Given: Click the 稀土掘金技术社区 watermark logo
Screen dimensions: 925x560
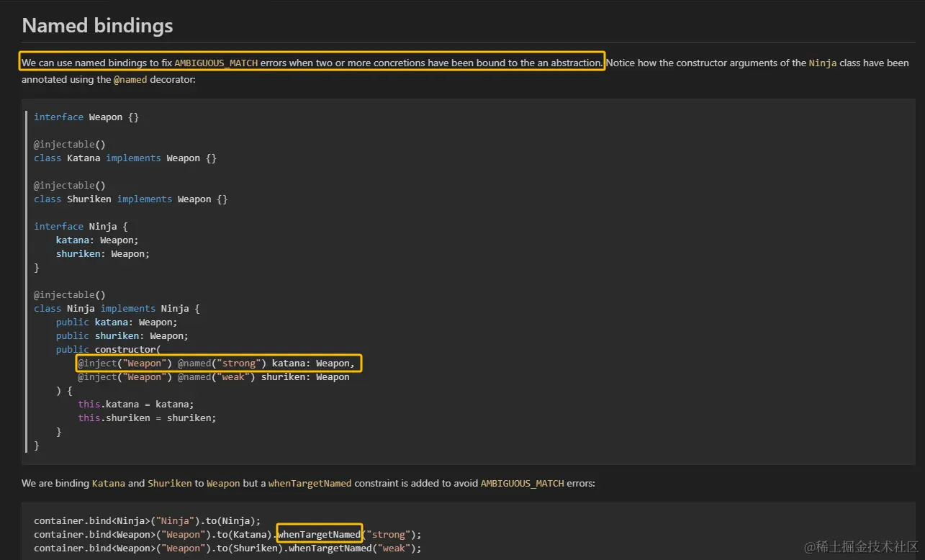Looking at the screenshot, I should (860, 546).
